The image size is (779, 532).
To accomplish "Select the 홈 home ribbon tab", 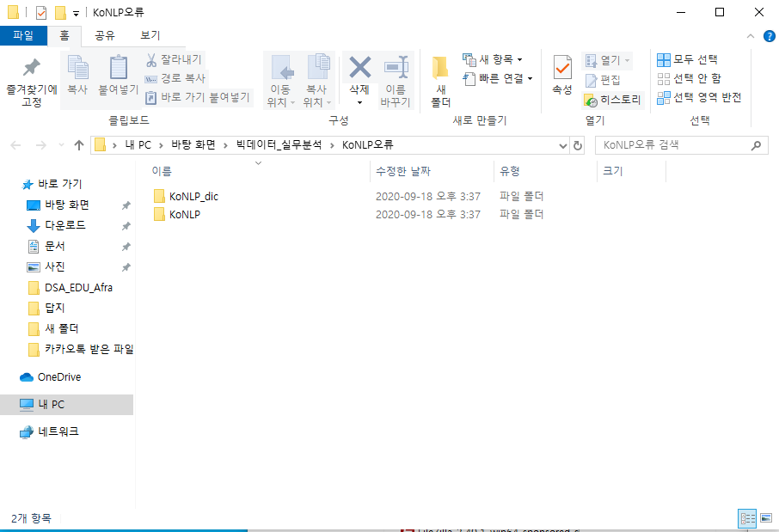I will 64,35.
